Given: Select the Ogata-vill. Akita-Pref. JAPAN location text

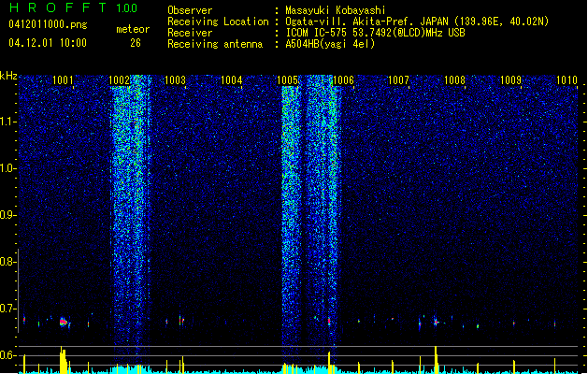Looking at the screenshot, I should (417, 22).
